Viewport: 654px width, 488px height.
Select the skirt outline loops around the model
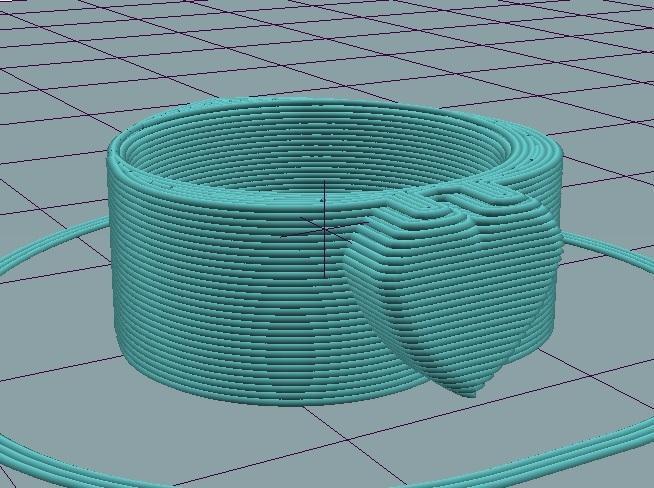coord(327,352)
